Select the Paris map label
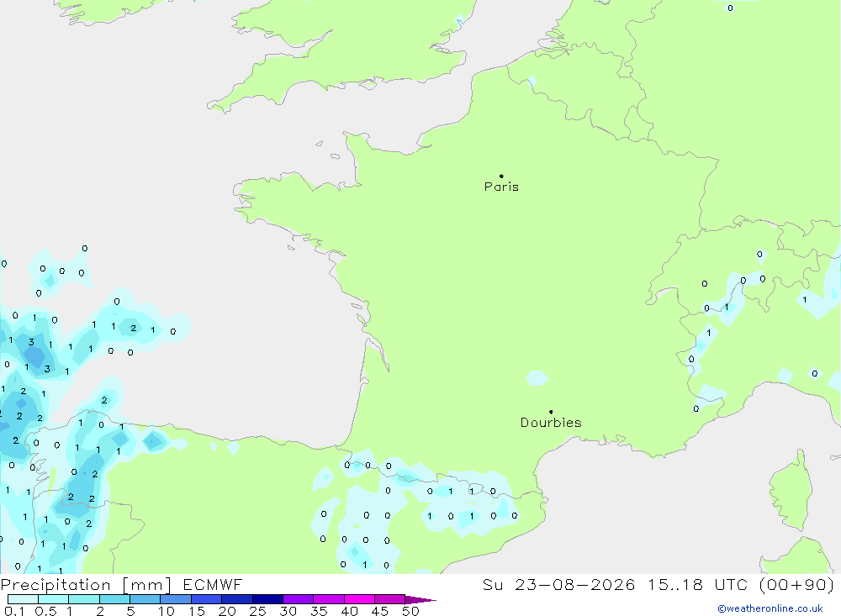Image resolution: width=841 pixels, height=616 pixels. [x=501, y=187]
